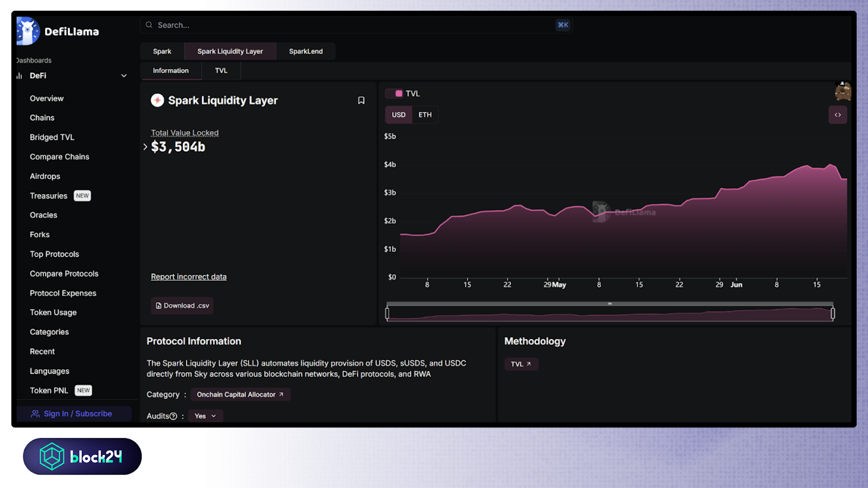Click the download file icon

(158, 306)
